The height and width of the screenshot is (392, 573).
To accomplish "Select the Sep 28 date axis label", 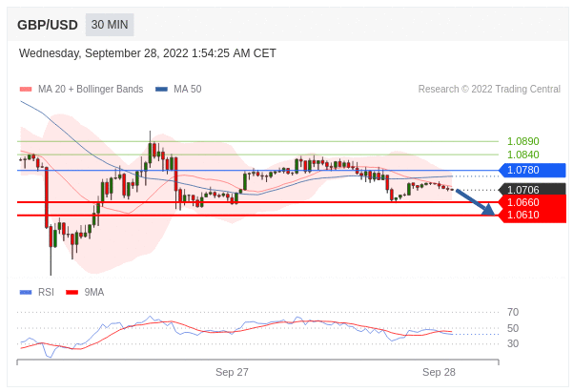I will (x=439, y=372).
